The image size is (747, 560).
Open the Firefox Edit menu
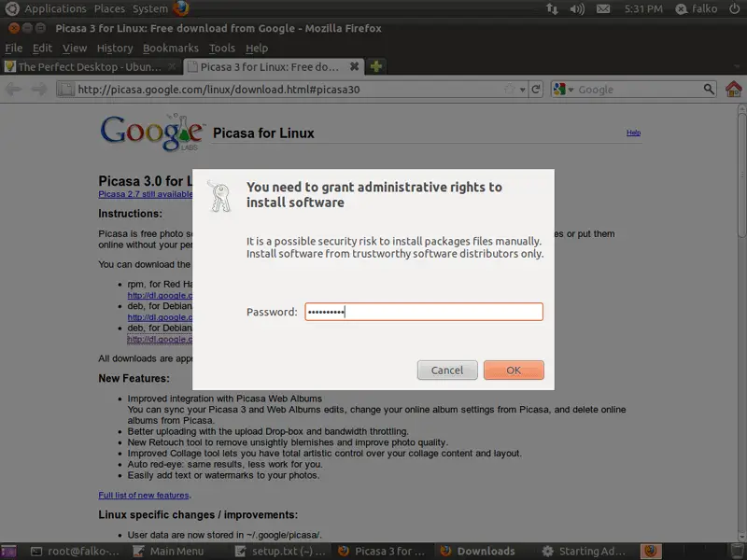tap(42, 49)
